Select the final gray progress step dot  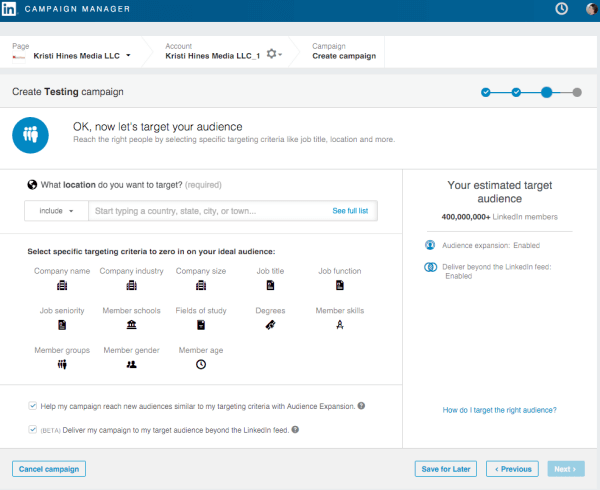pos(577,92)
